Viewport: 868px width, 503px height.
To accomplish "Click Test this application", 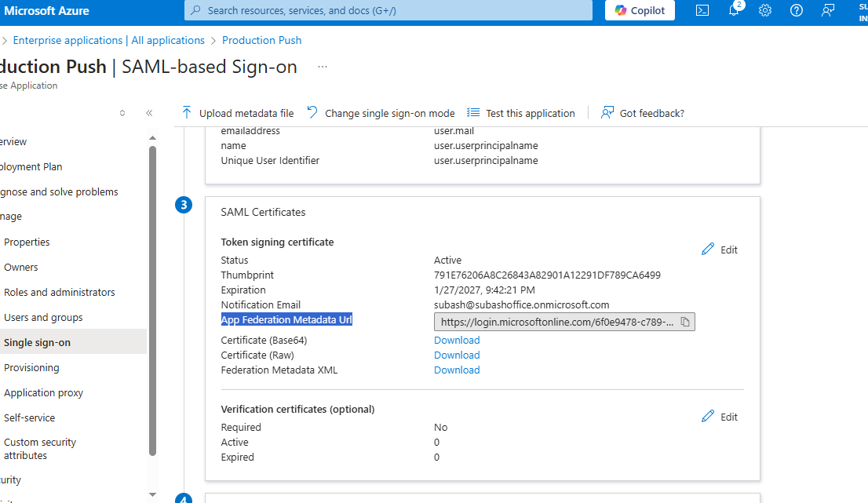I will (520, 113).
